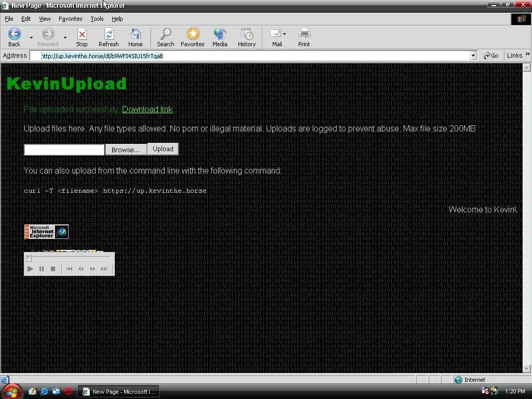The width and height of the screenshot is (532, 399).
Task: Click the curl command text
Action: point(115,191)
